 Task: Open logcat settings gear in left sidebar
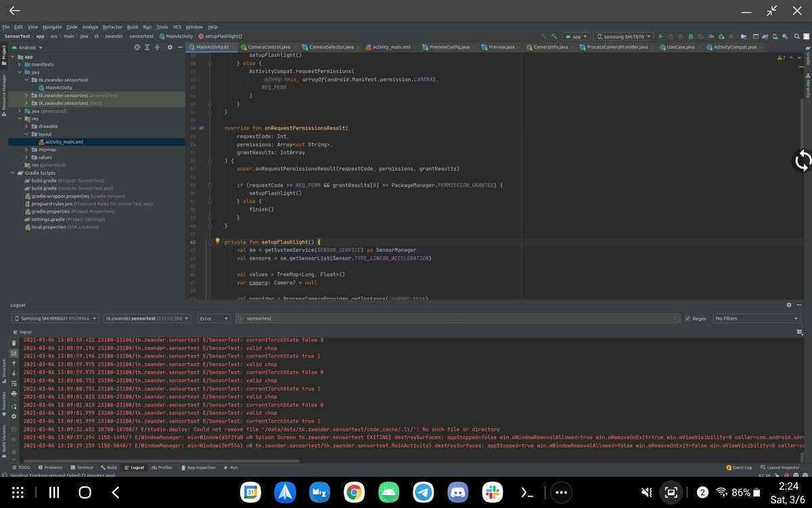(x=14, y=416)
